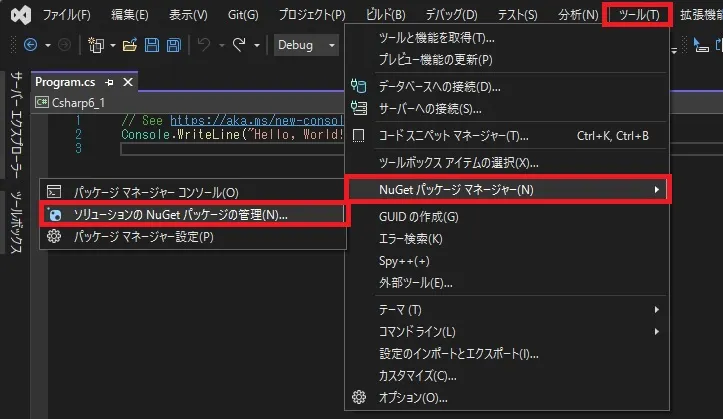Launch Spy++(+)
The width and height of the screenshot is (723, 419).
coord(507,261)
